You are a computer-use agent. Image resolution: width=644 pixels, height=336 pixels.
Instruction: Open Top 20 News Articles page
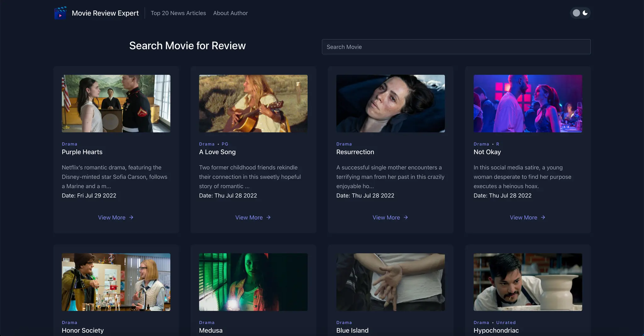pyautogui.click(x=178, y=13)
